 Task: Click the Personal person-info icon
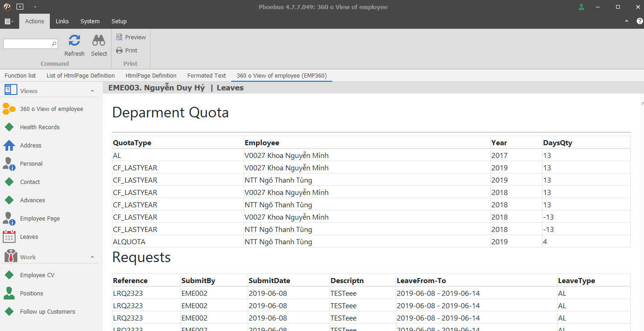(9, 164)
